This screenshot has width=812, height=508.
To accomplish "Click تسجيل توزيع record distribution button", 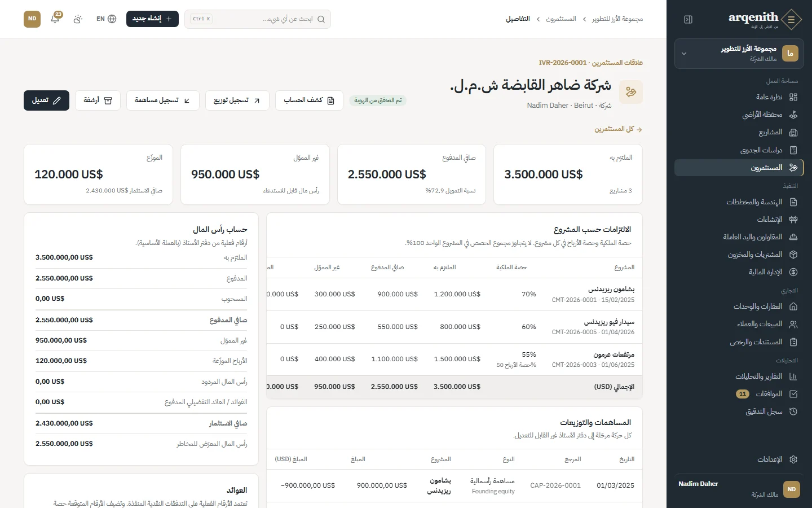I will point(237,100).
